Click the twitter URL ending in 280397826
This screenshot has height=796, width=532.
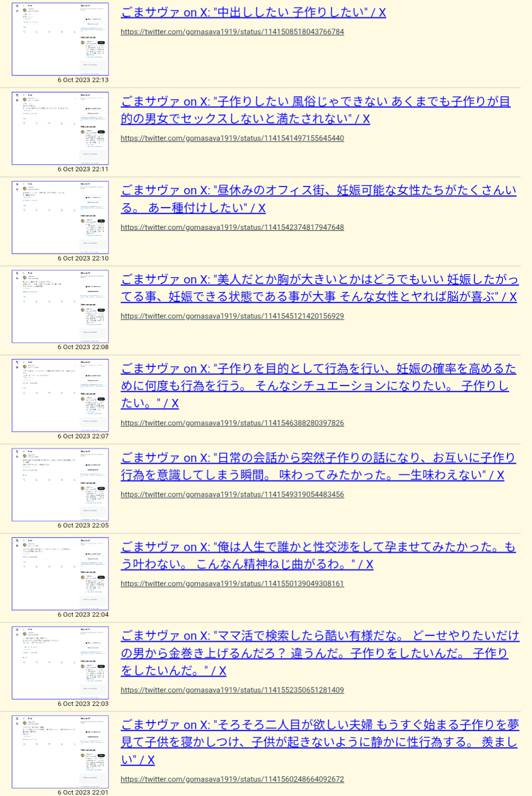pos(232,423)
